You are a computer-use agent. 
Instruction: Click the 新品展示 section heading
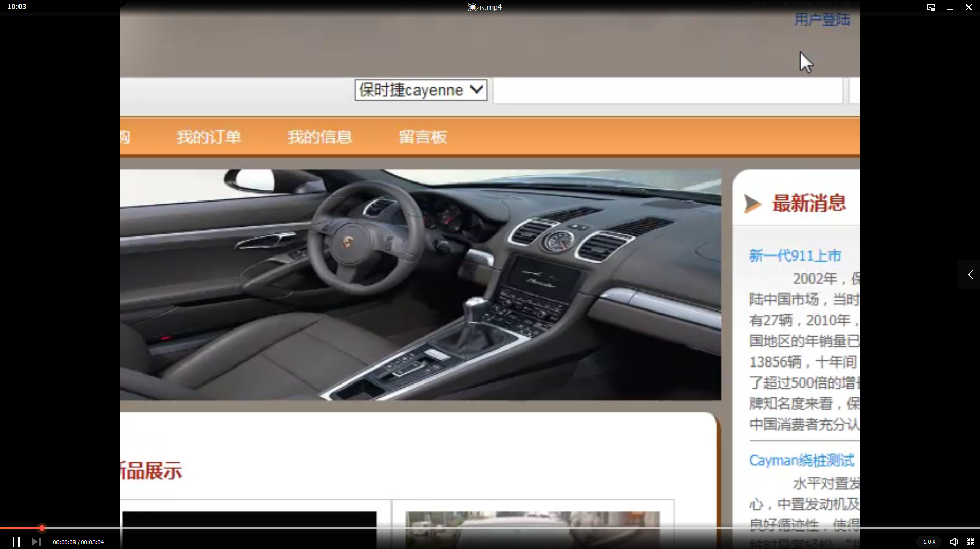pos(151,471)
